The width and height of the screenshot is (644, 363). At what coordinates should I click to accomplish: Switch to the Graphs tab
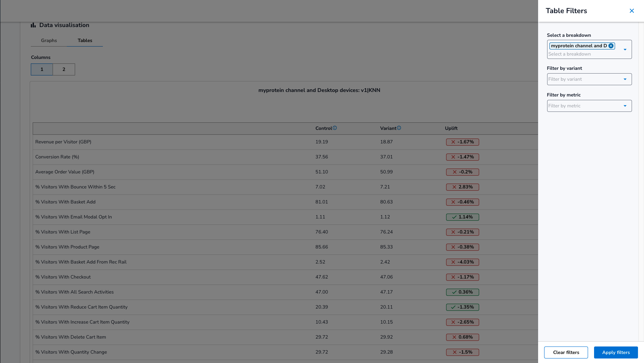(x=49, y=41)
